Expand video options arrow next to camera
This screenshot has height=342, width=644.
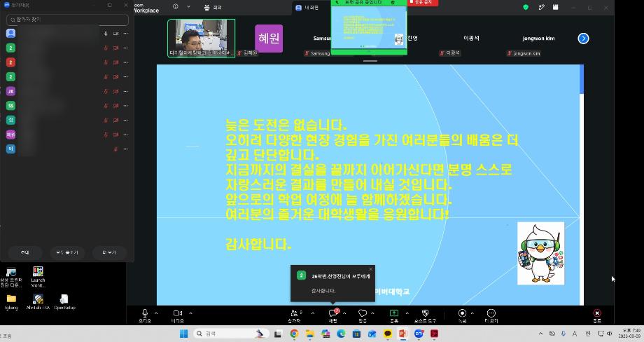tap(190, 313)
